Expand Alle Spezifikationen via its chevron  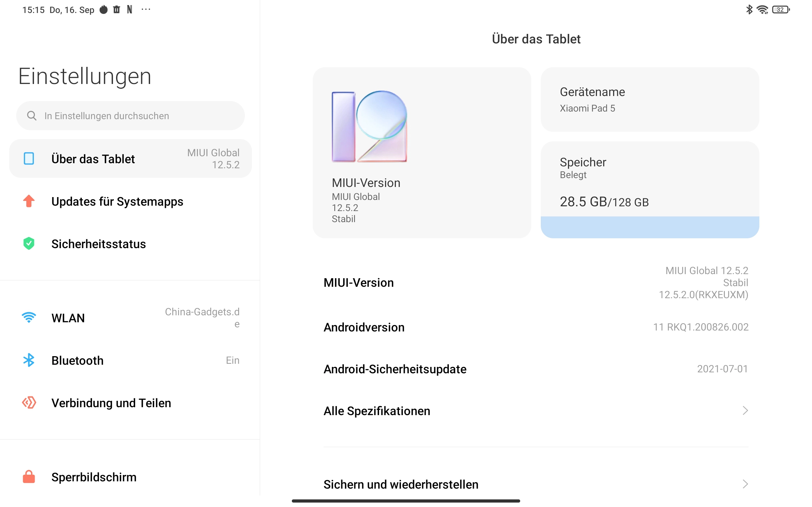[x=745, y=410]
